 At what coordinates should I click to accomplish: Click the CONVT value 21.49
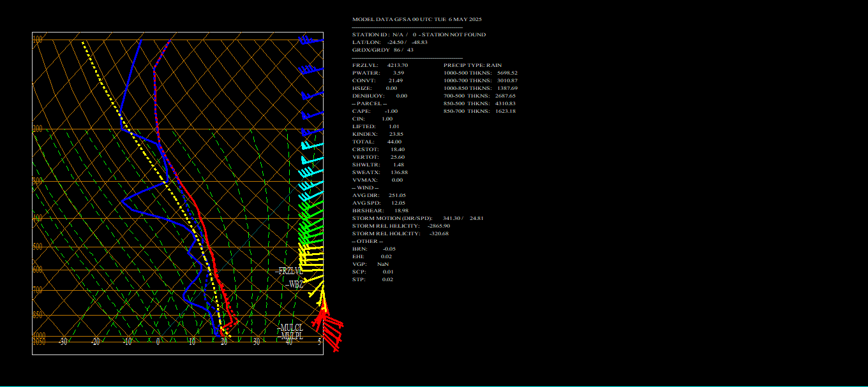[396, 80]
